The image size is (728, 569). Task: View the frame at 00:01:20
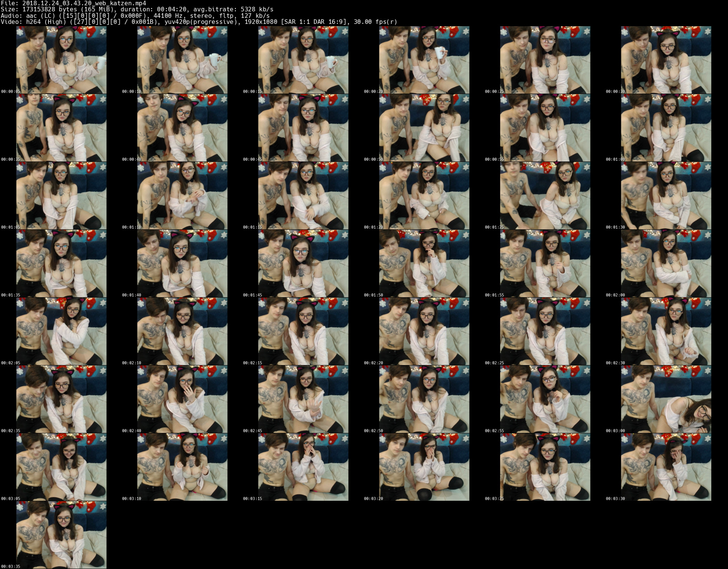coord(424,196)
